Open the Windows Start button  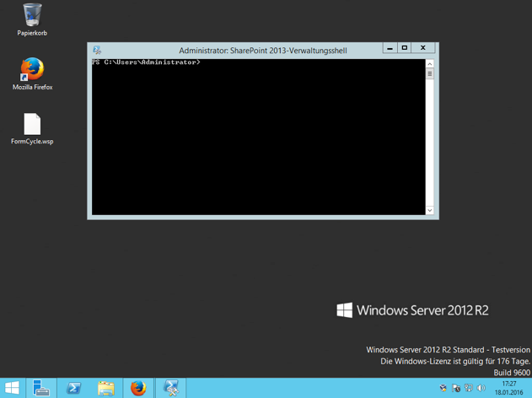[12, 388]
